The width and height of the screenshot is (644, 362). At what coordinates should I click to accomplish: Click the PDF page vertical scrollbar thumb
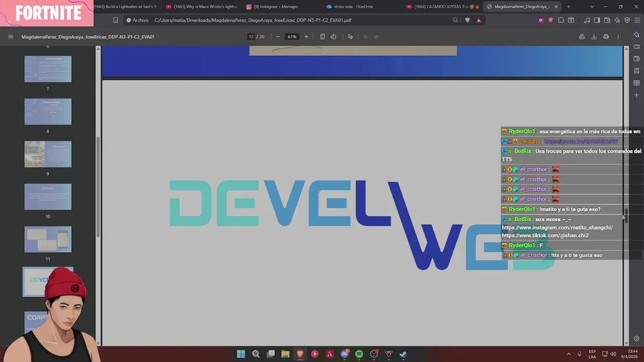point(626,215)
